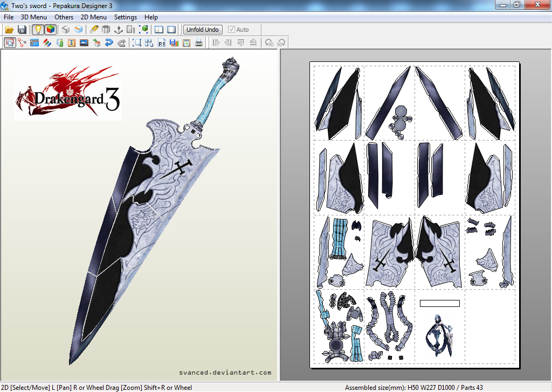Select the Input Text T tool

point(72,43)
